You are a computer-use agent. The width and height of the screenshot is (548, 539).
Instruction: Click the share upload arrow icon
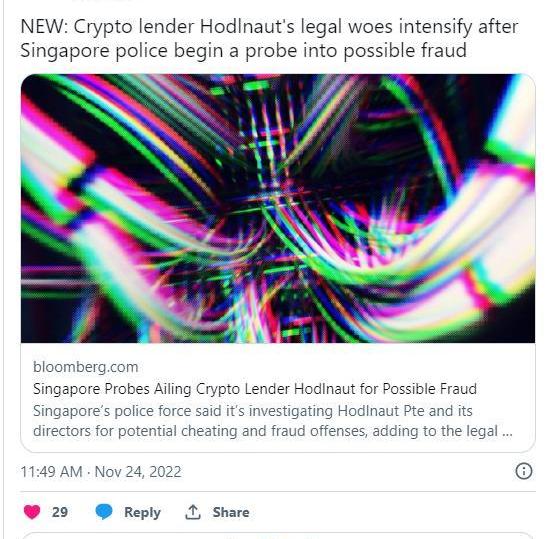[193, 512]
